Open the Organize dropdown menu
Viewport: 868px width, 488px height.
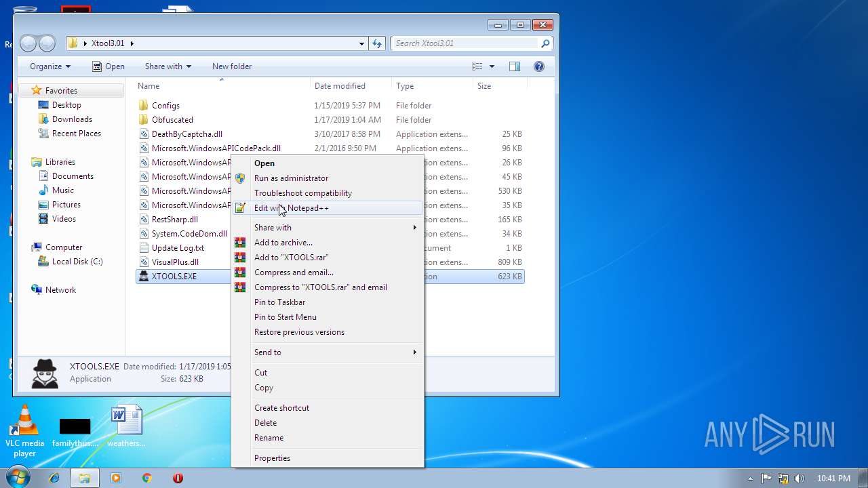point(50,66)
